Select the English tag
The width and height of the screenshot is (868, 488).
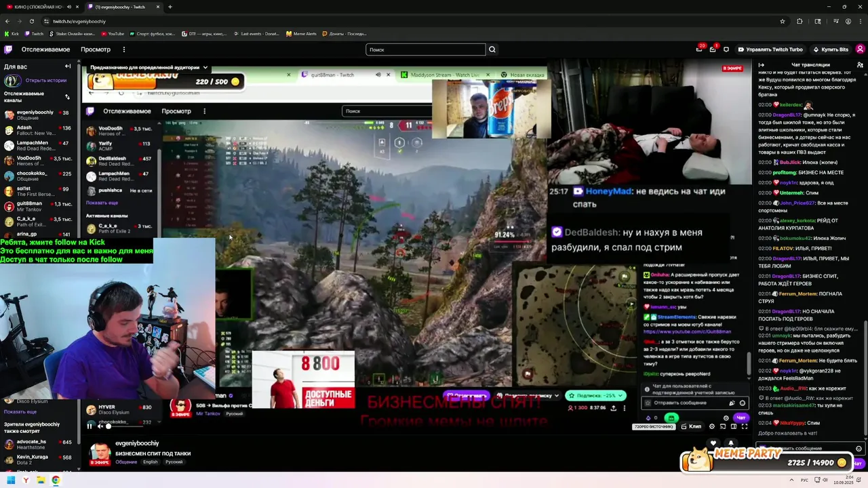pos(151,462)
